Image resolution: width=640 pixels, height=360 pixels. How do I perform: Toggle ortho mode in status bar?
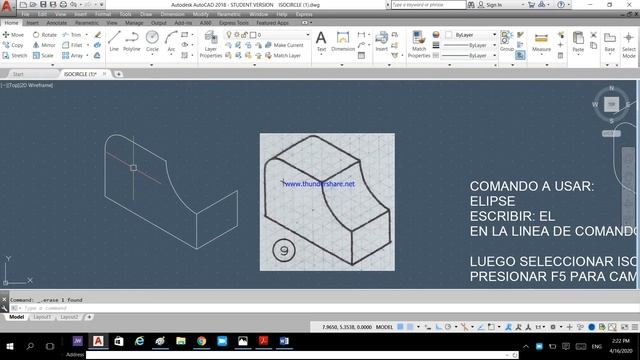point(438,327)
